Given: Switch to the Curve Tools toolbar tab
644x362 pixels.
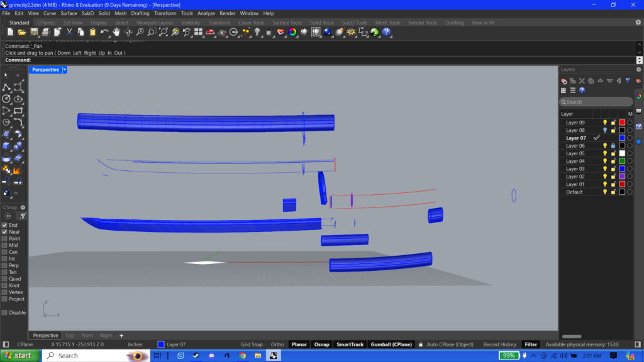Looking at the screenshot, I should tap(251, 23).
